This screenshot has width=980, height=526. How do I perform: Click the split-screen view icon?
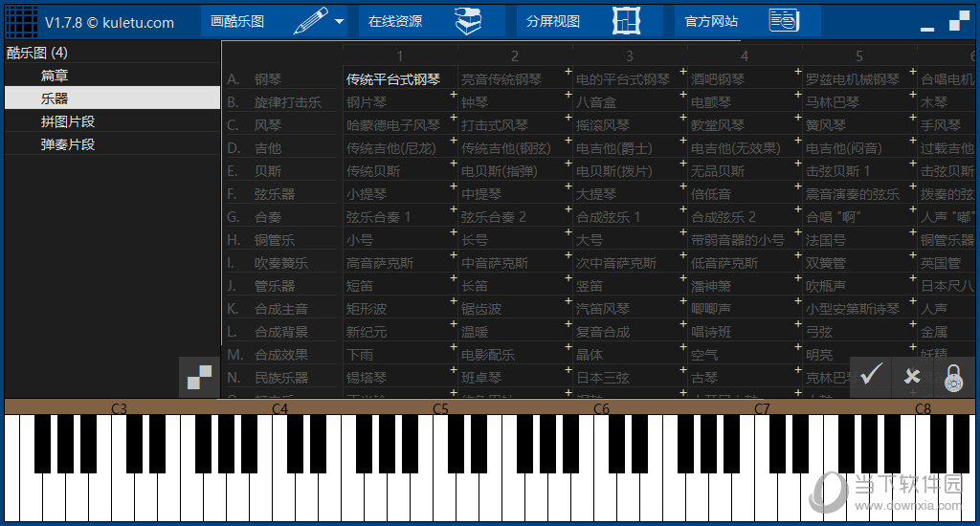626,21
